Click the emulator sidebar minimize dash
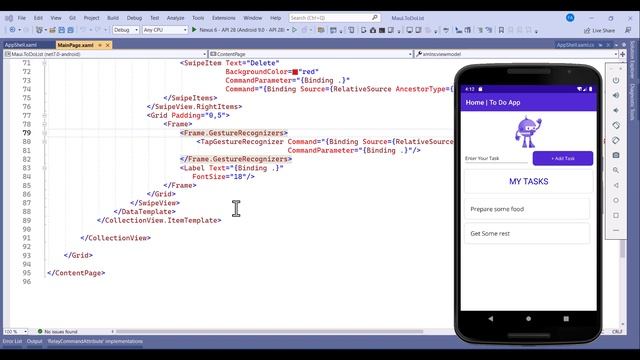 click(x=616, y=230)
